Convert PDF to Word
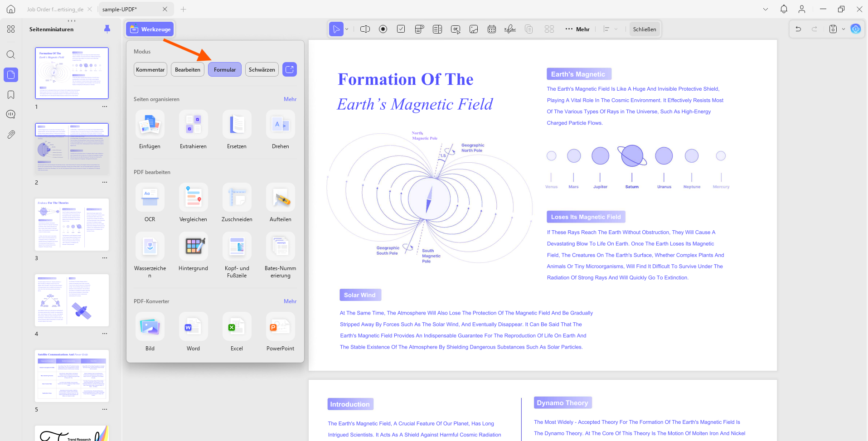The image size is (868, 441). click(x=194, y=332)
